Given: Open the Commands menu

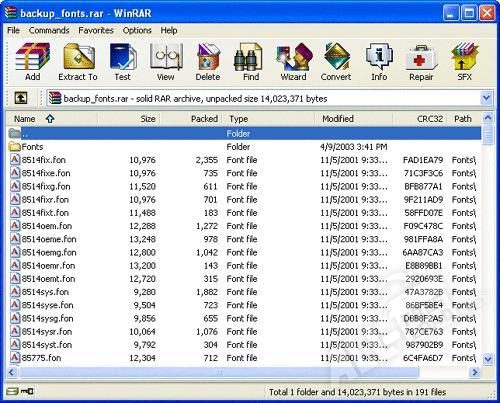Looking at the screenshot, I should point(49,30).
